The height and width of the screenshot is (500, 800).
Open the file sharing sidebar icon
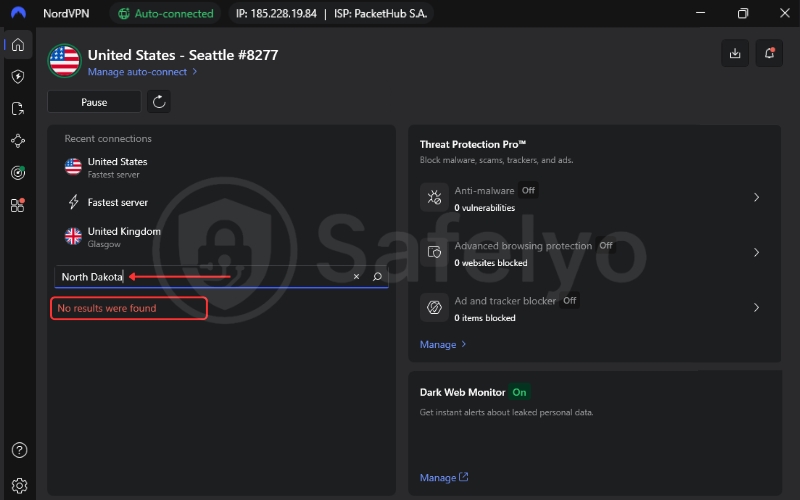[x=18, y=109]
